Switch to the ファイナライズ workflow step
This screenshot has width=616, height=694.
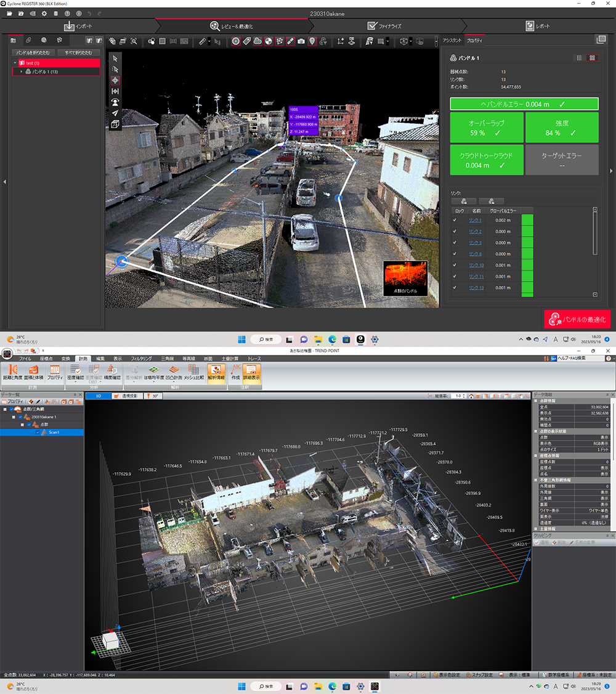pyautogui.click(x=384, y=26)
